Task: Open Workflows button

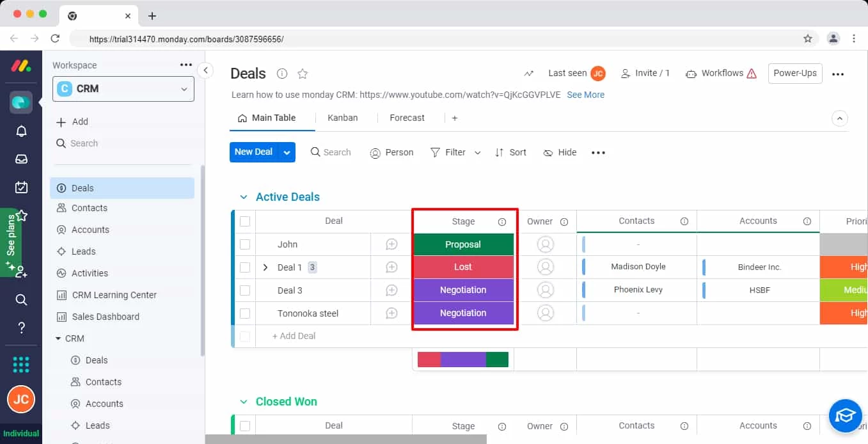Action: click(x=721, y=74)
